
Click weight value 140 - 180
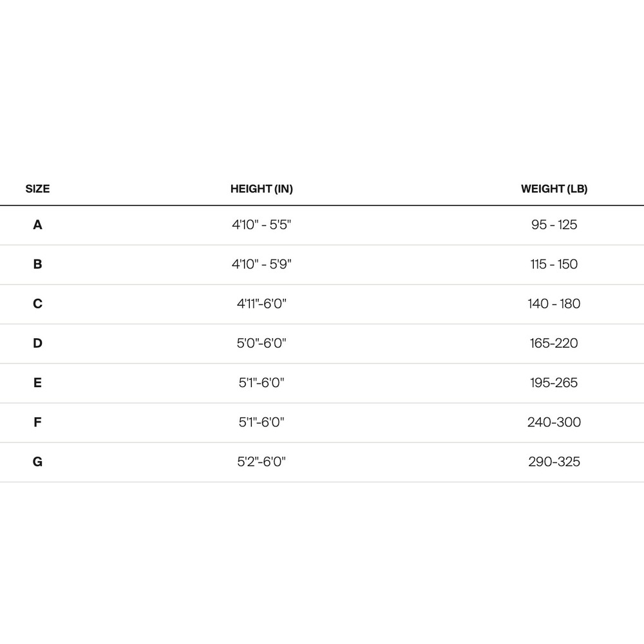[x=554, y=303]
